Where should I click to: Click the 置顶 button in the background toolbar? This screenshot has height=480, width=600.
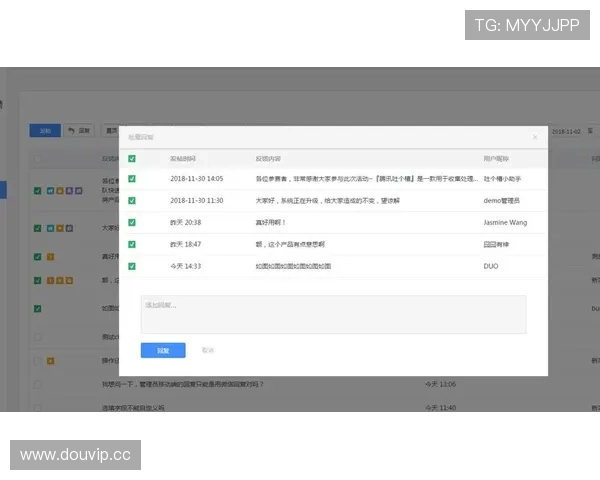coord(110,131)
